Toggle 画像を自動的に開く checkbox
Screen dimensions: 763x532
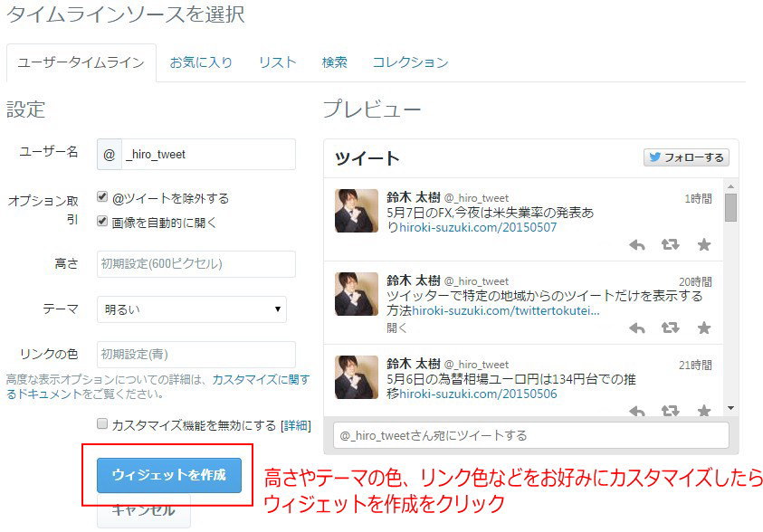click(x=102, y=221)
